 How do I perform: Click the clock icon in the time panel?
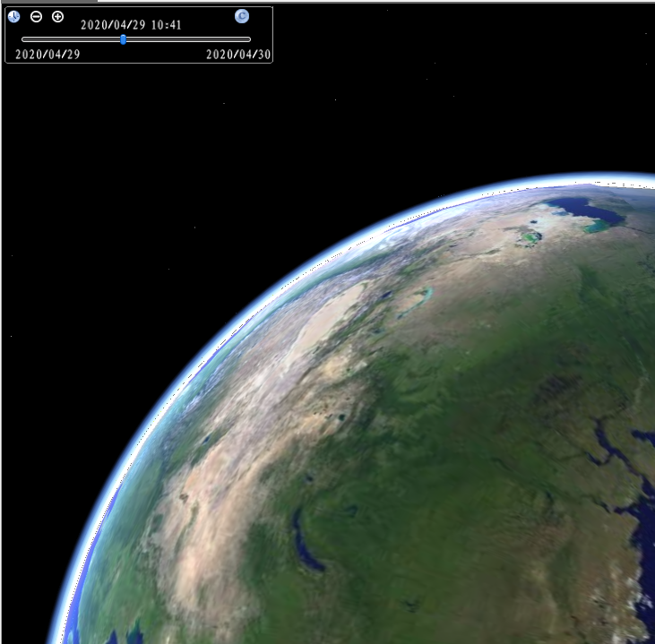click(13, 17)
